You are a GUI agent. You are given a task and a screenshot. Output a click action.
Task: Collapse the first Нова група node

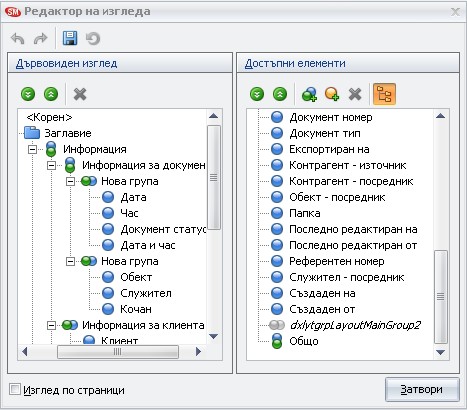[70, 181]
